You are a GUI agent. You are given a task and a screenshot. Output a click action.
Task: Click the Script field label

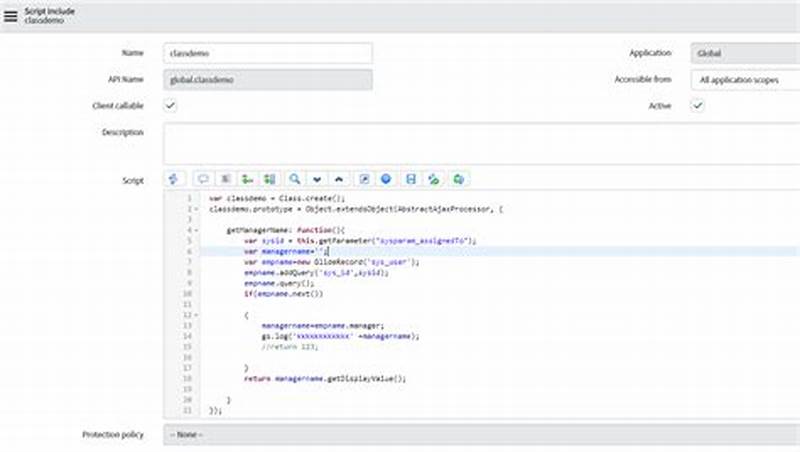[x=133, y=181]
